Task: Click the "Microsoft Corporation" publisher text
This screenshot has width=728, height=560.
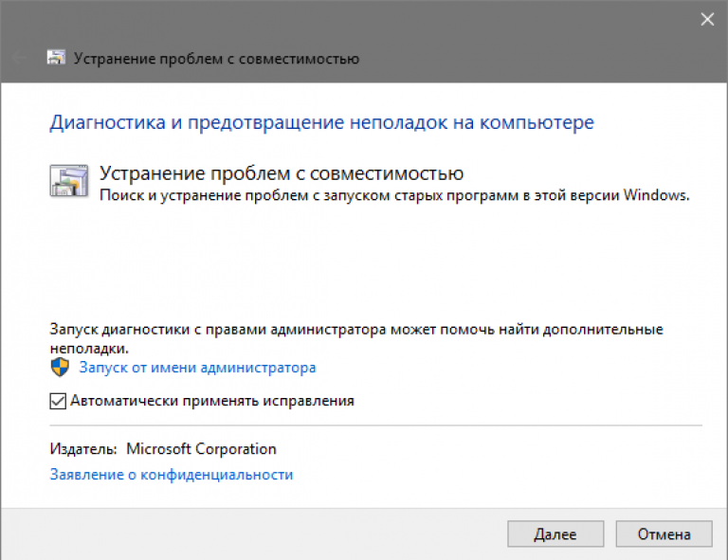Action: [x=201, y=448]
